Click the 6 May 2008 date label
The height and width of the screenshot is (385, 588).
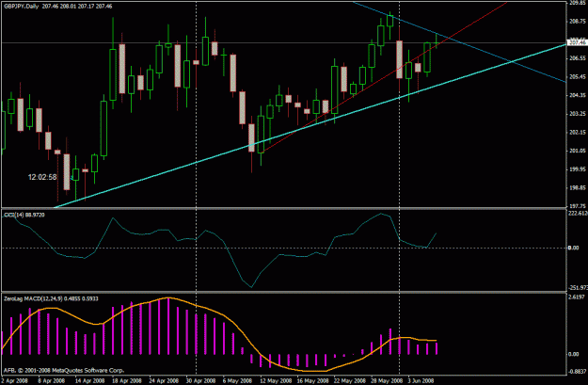237,380
